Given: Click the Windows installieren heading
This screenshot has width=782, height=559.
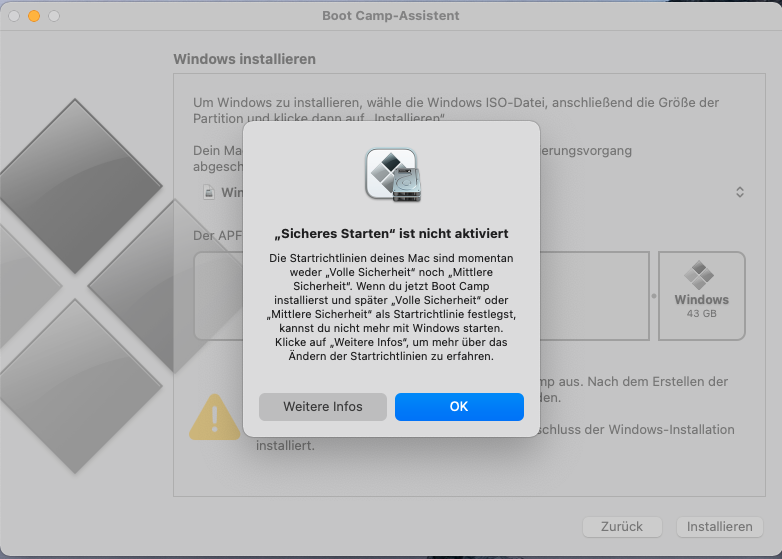Looking at the screenshot, I should pyautogui.click(x=244, y=59).
